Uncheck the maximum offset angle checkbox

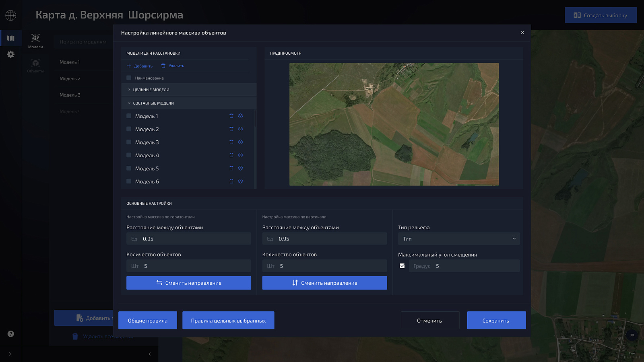tap(402, 266)
